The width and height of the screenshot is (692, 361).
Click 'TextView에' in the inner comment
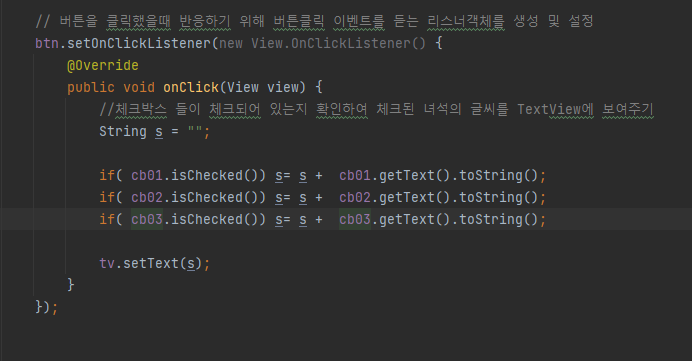(x=555, y=109)
